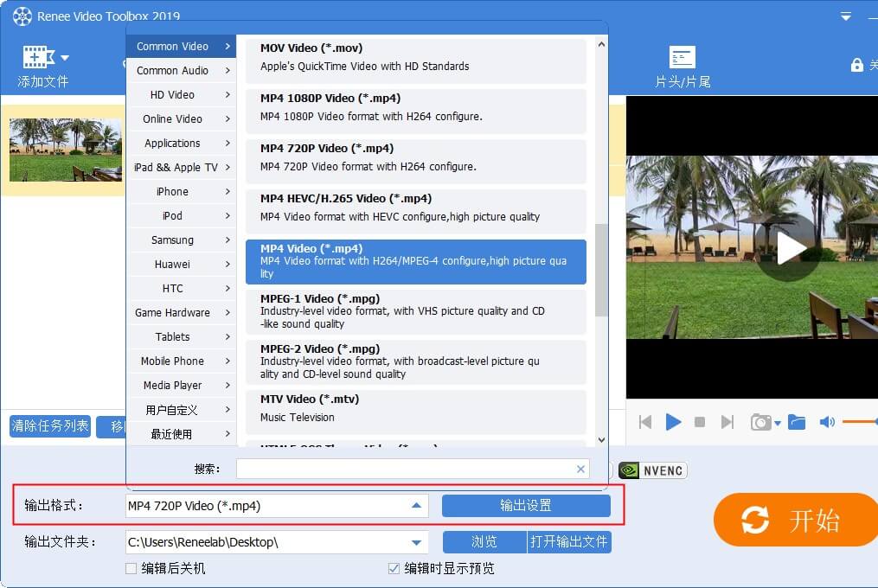Play the video with the blue play button
This screenshot has height=588, width=878.
[x=673, y=422]
